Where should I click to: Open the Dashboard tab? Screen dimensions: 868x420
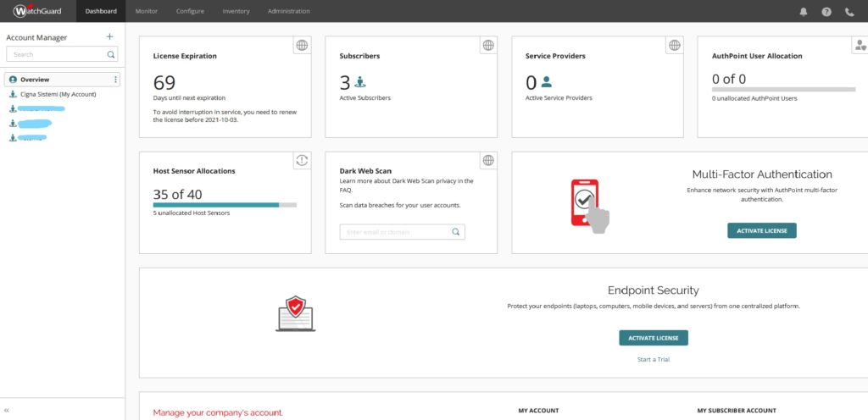(101, 11)
